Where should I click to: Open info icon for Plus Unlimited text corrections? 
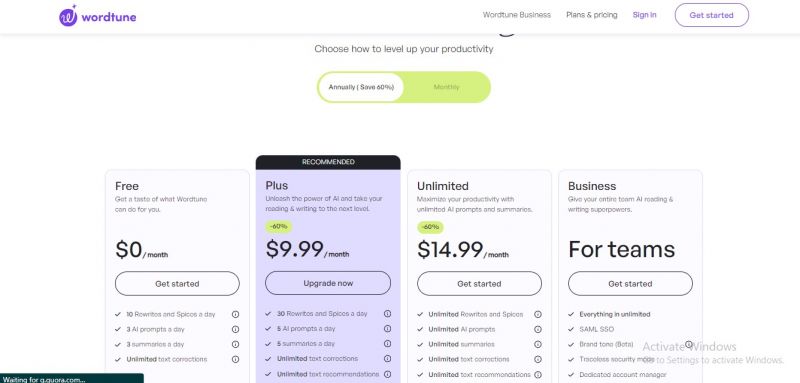387,359
